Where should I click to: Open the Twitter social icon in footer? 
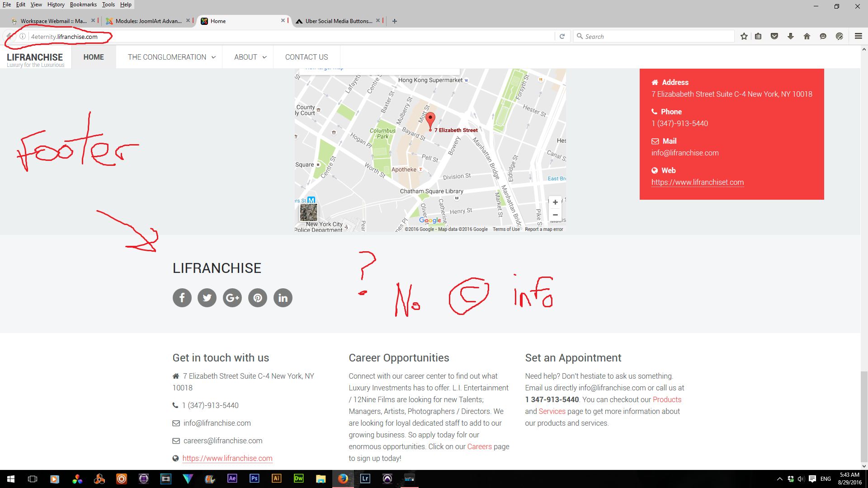click(207, 298)
